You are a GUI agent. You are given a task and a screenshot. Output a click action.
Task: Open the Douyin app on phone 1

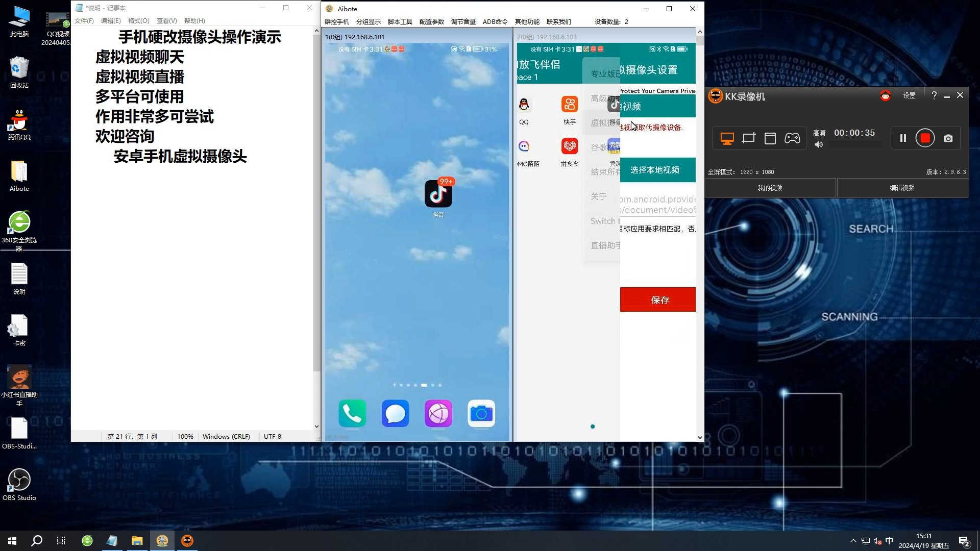coord(438,194)
